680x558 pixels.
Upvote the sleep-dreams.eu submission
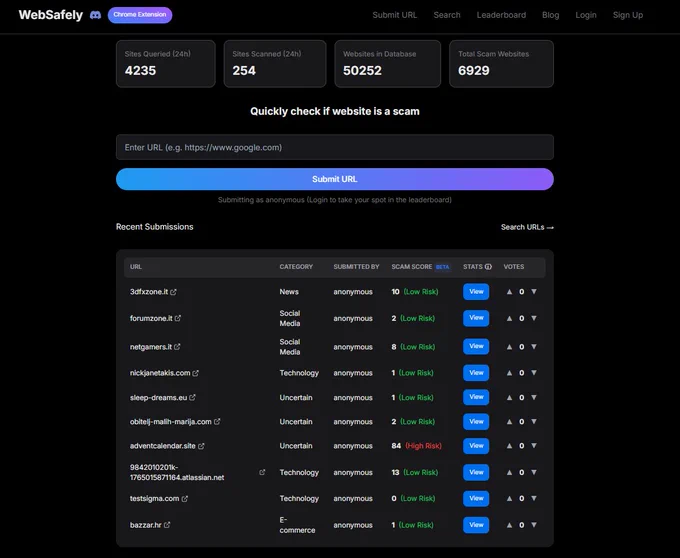click(x=510, y=398)
